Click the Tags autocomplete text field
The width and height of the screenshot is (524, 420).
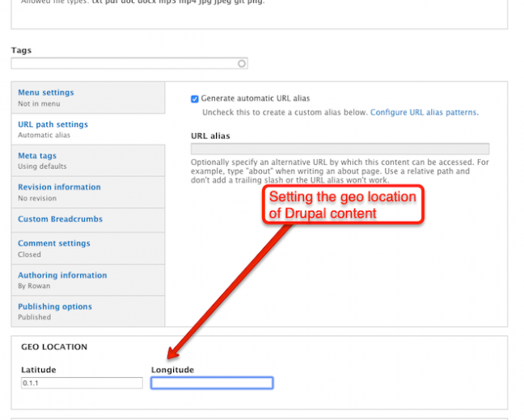[x=129, y=64]
